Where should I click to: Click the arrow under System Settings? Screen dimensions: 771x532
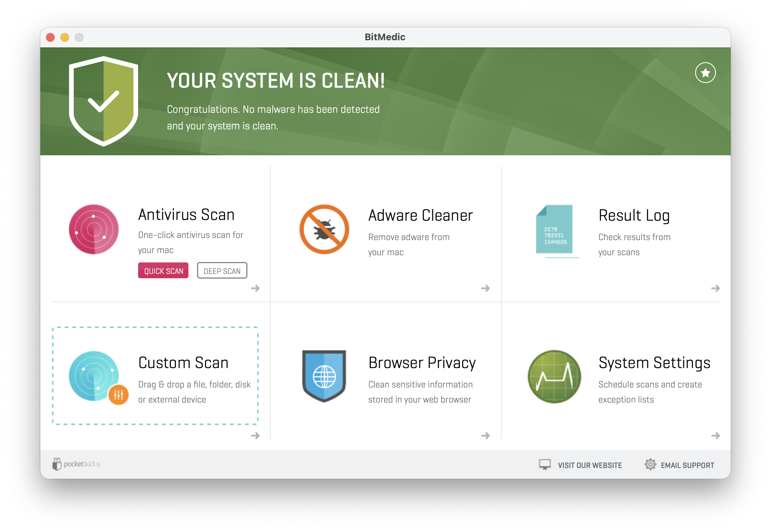tap(716, 436)
